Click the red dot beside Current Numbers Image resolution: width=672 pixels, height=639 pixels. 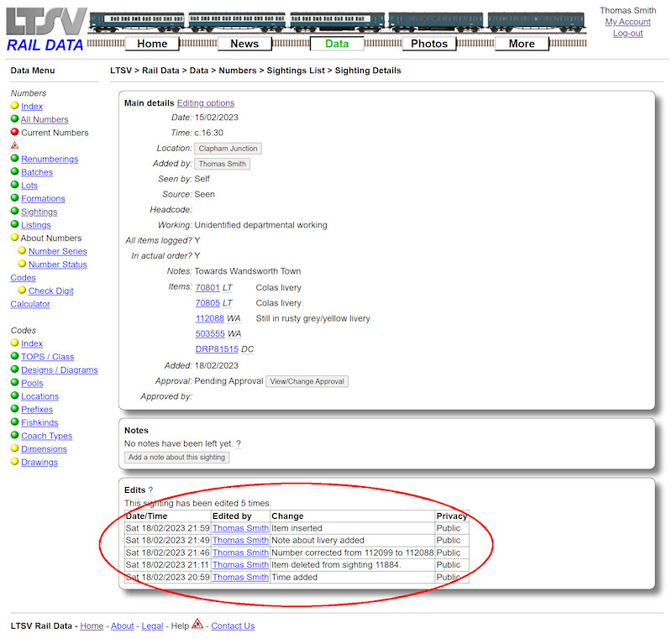[13, 132]
